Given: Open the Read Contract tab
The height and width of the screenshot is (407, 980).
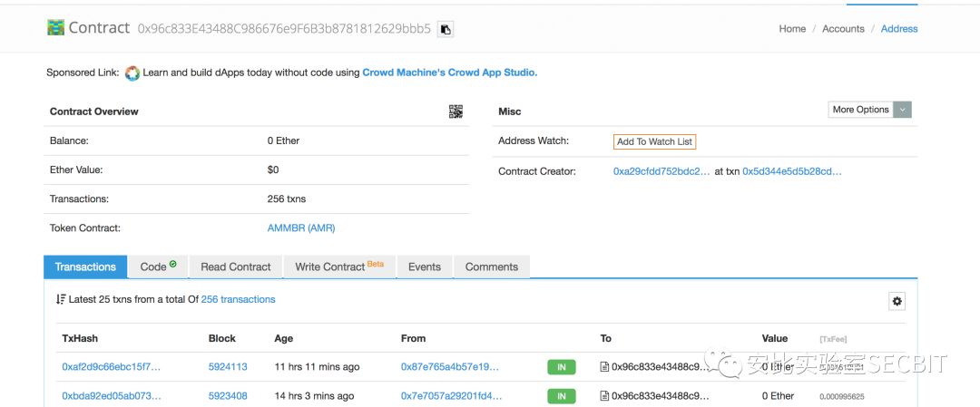Looking at the screenshot, I should pos(236,267).
